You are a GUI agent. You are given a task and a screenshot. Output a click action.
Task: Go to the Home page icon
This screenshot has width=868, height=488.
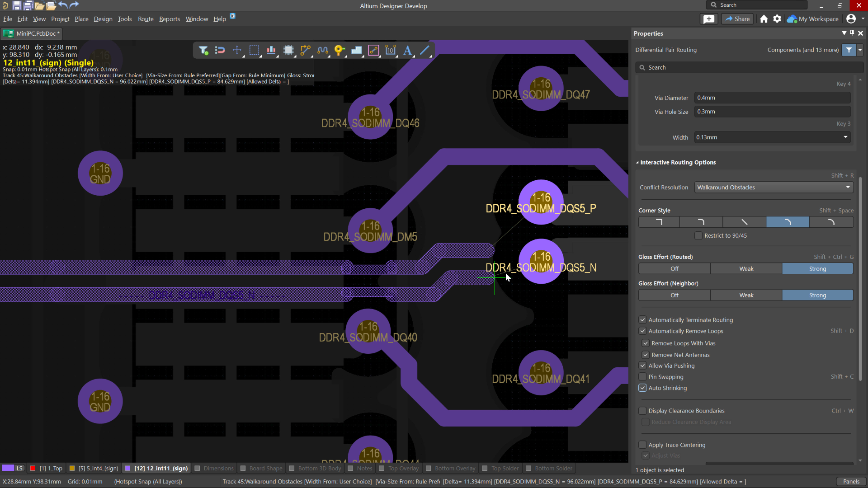[764, 19]
